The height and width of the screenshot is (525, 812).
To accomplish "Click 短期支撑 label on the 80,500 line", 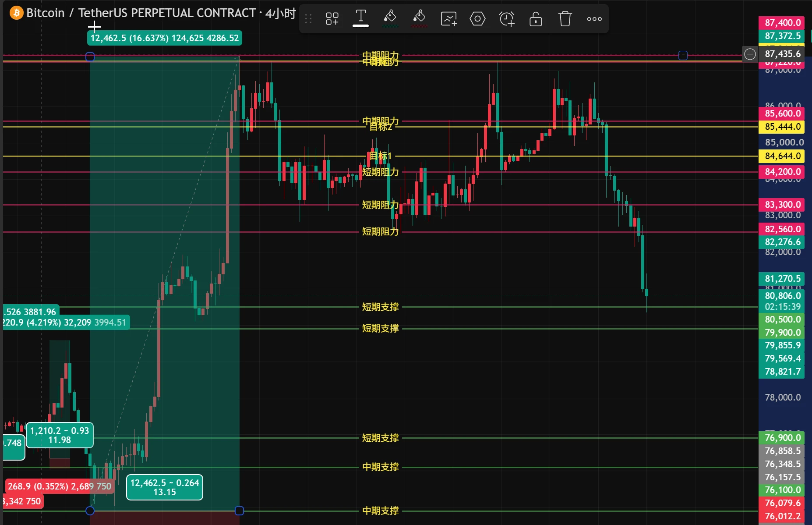I will (380, 307).
